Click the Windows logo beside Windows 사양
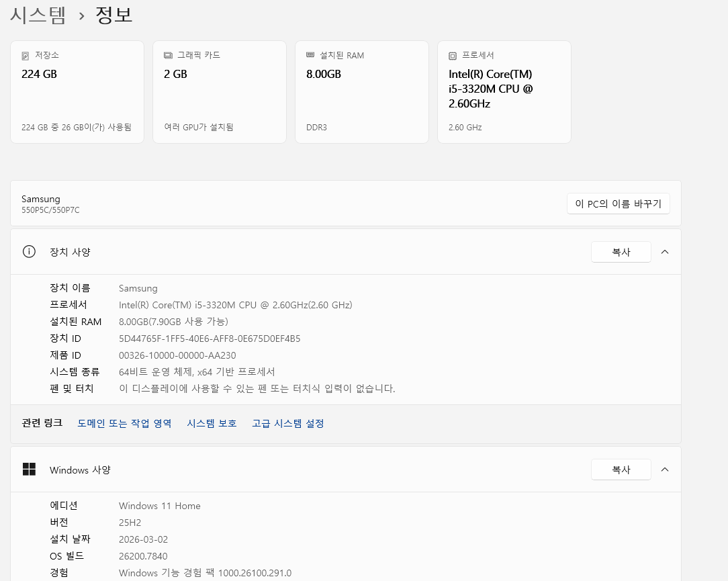 click(29, 470)
